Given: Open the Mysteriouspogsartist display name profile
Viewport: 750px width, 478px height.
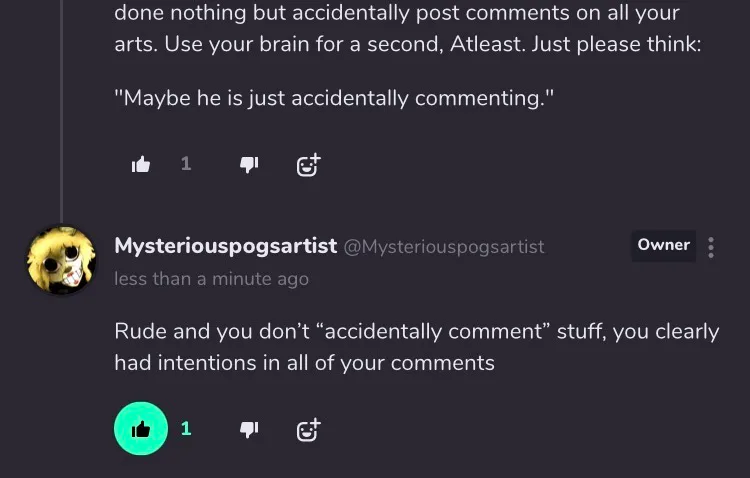Looking at the screenshot, I should tap(225, 246).
